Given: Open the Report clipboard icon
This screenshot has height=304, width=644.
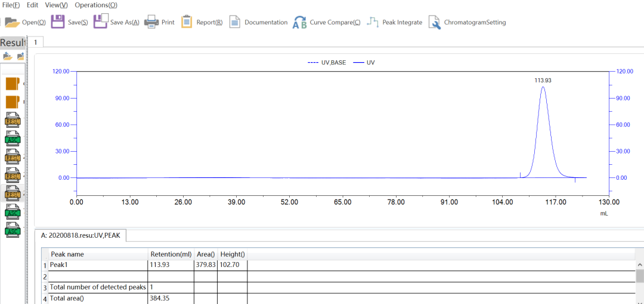Looking at the screenshot, I should point(187,22).
